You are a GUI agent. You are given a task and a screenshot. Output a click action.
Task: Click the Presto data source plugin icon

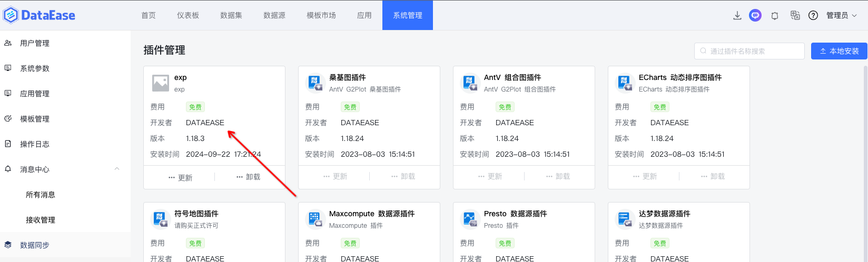coord(470,219)
